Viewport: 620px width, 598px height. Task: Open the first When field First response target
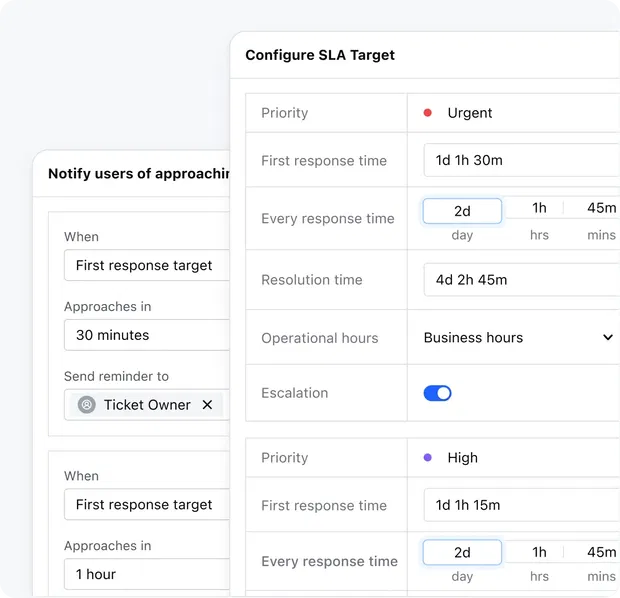pos(147,265)
